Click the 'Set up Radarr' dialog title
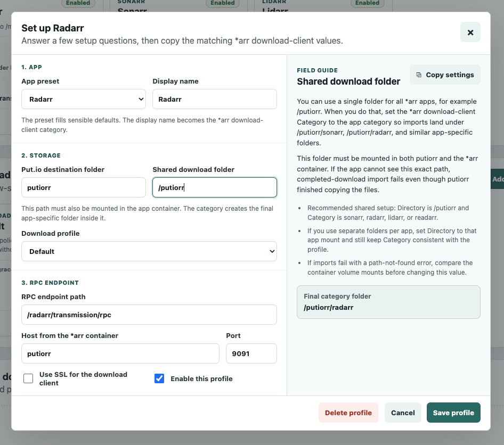This screenshot has height=445, width=504. (x=52, y=28)
